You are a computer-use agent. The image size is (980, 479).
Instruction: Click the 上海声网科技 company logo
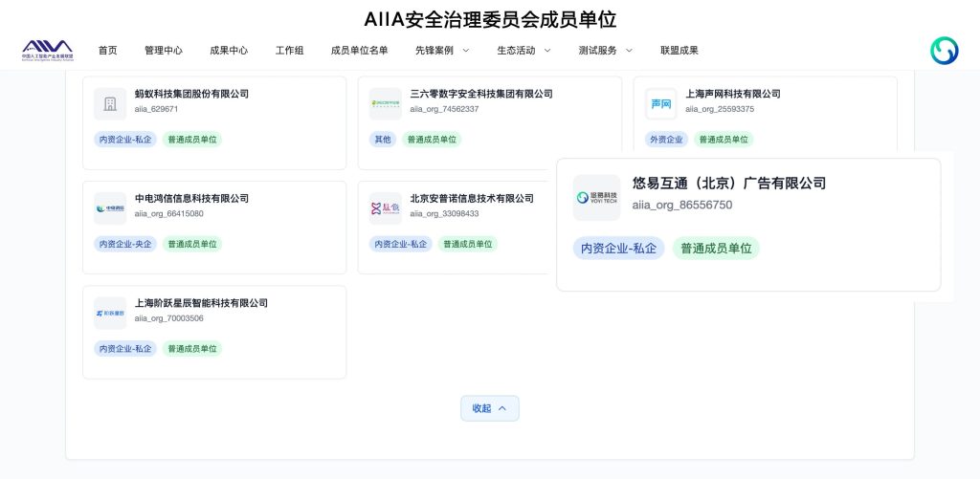click(x=660, y=103)
